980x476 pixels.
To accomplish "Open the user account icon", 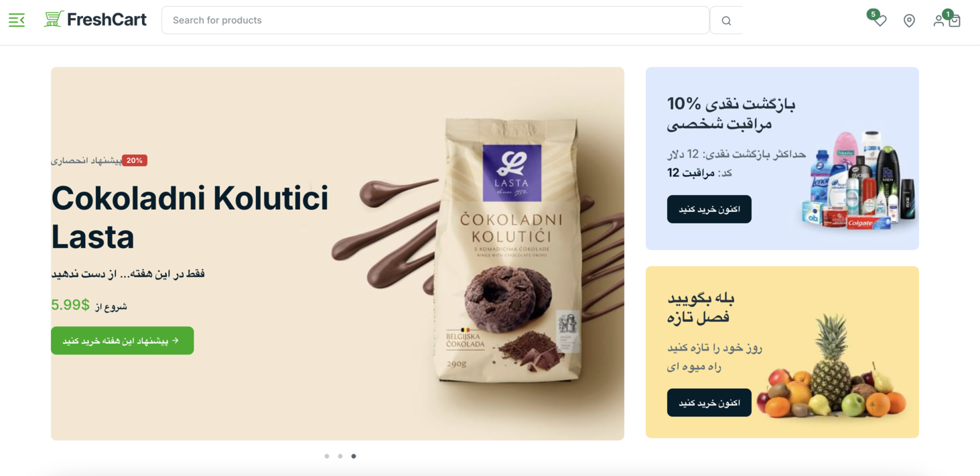I will pos(938,21).
